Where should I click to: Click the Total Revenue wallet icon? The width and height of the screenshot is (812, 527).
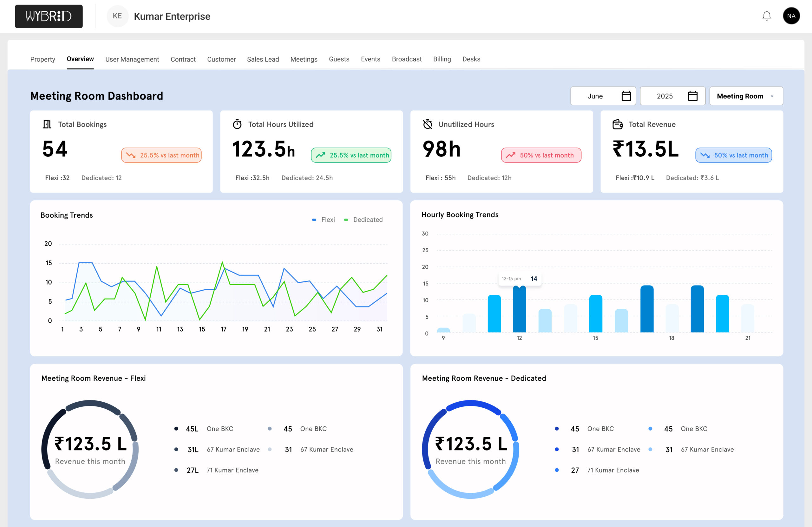pos(617,124)
